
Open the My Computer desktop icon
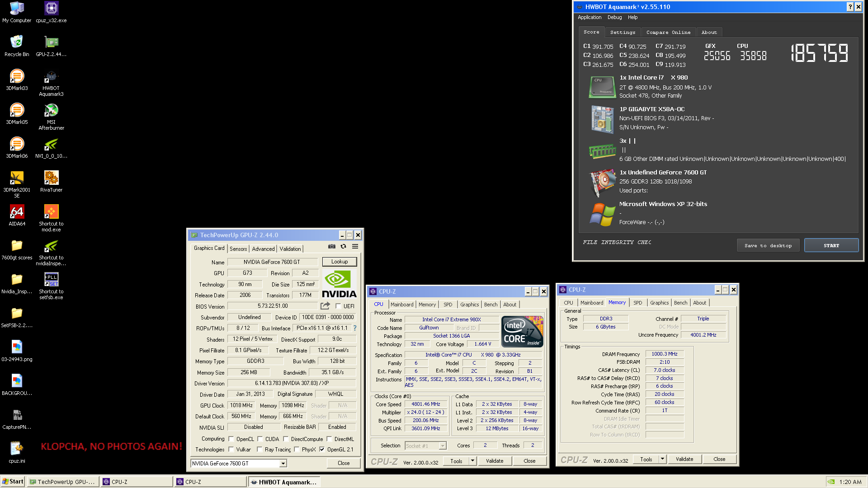coord(17,12)
